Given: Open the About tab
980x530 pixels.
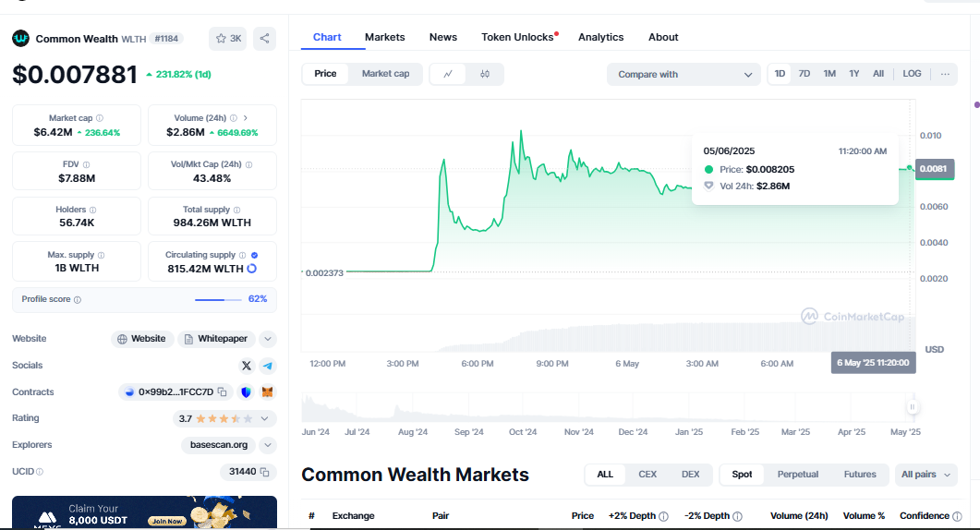Looking at the screenshot, I should [663, 38].
